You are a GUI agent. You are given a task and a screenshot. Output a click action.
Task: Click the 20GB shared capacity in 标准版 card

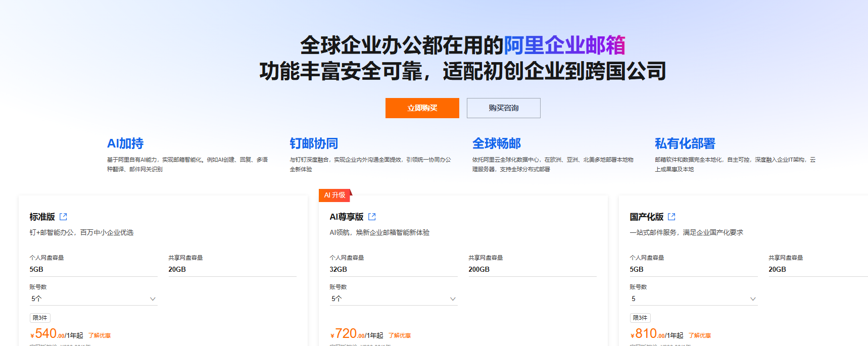177,269
